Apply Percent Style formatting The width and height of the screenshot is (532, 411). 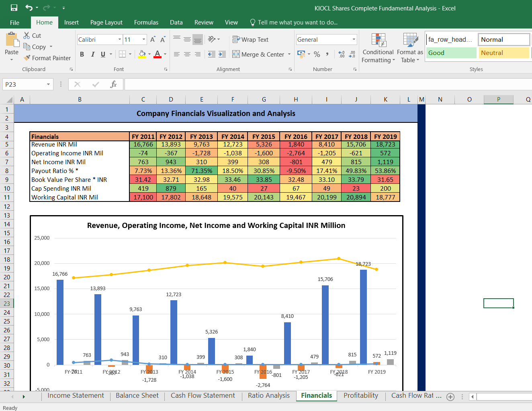coord(317,54)
